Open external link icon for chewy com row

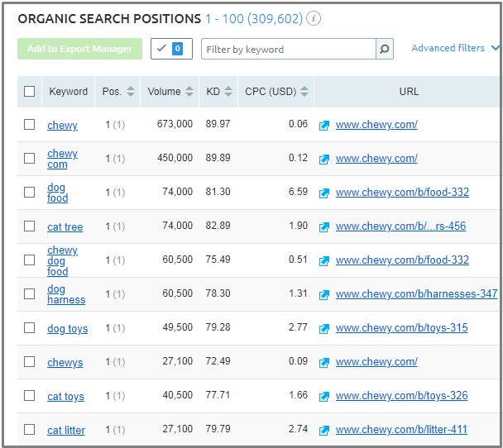pos(324,160)
